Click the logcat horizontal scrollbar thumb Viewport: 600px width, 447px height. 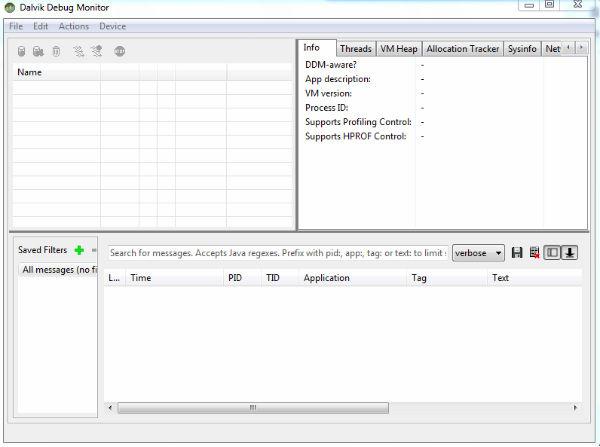[253, 408]
